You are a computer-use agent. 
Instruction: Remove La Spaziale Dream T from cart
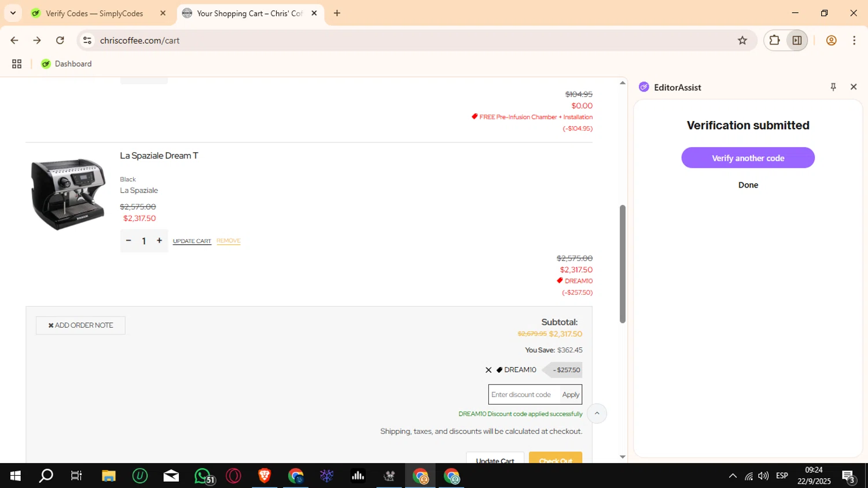point(229,241)
